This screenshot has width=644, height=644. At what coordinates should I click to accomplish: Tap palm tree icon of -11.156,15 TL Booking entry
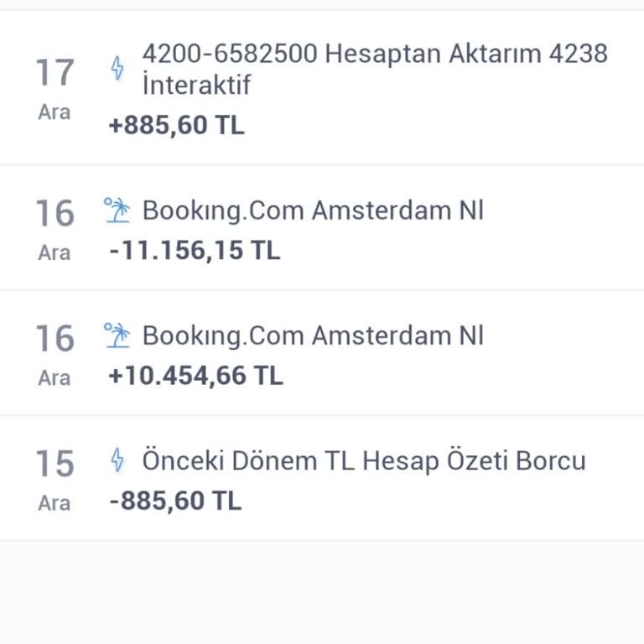[x=117, y=210]
